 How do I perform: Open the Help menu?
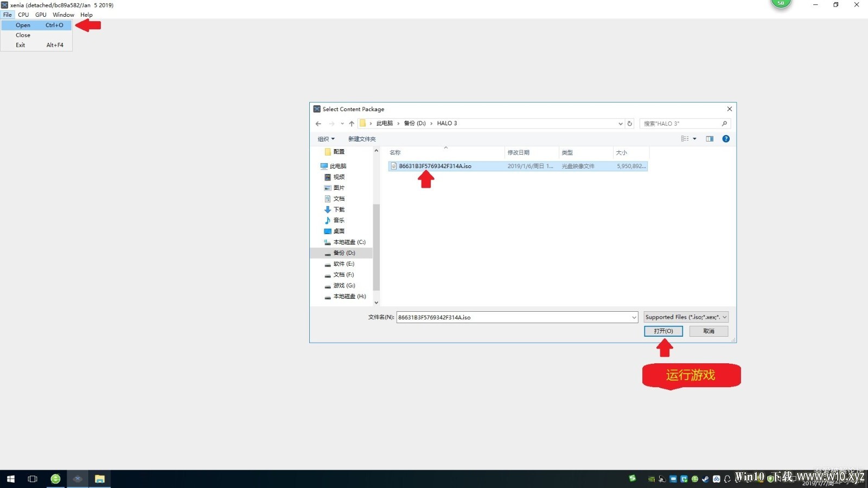point(86,15)
